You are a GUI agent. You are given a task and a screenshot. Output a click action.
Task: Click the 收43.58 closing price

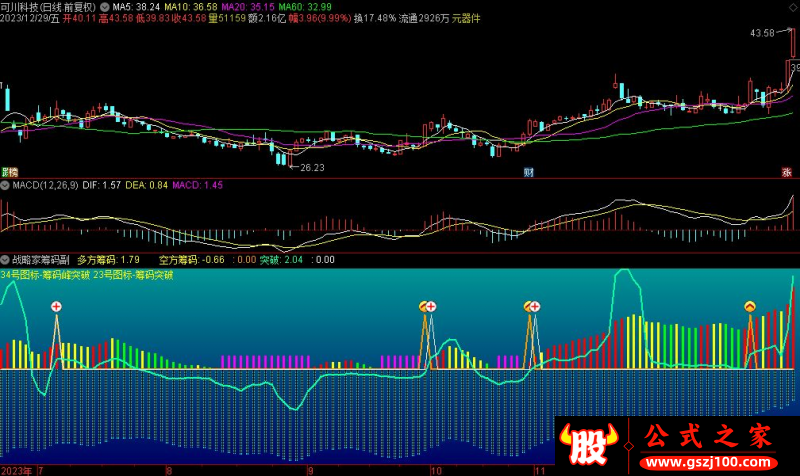[x=189, y=18]
